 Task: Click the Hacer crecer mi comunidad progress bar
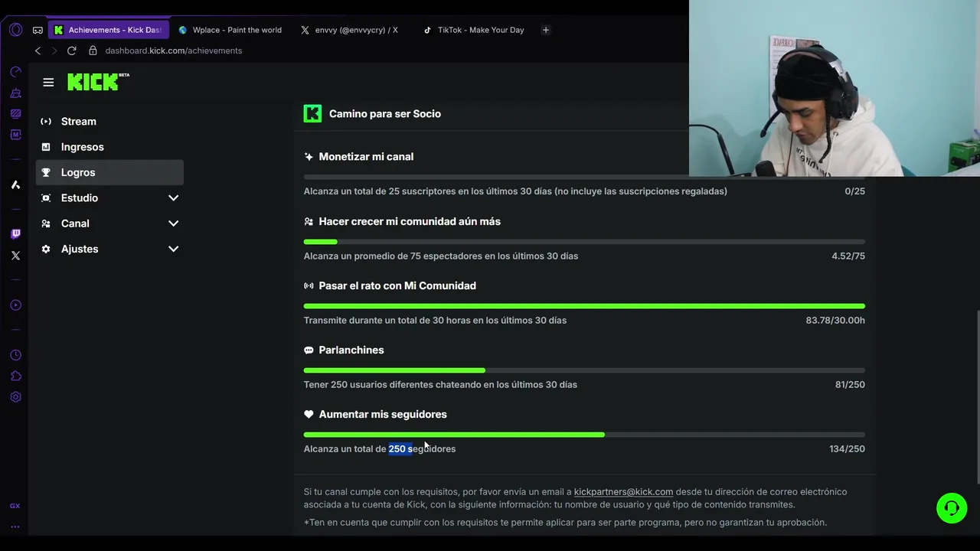point(584,242)
